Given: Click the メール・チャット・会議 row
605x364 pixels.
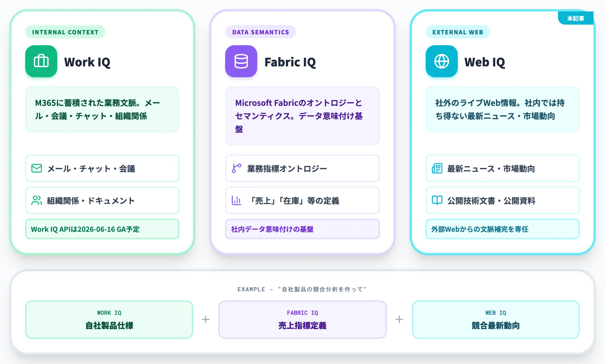Looking at the screenshot, I should pyautogui.click(x=102, y=168).
